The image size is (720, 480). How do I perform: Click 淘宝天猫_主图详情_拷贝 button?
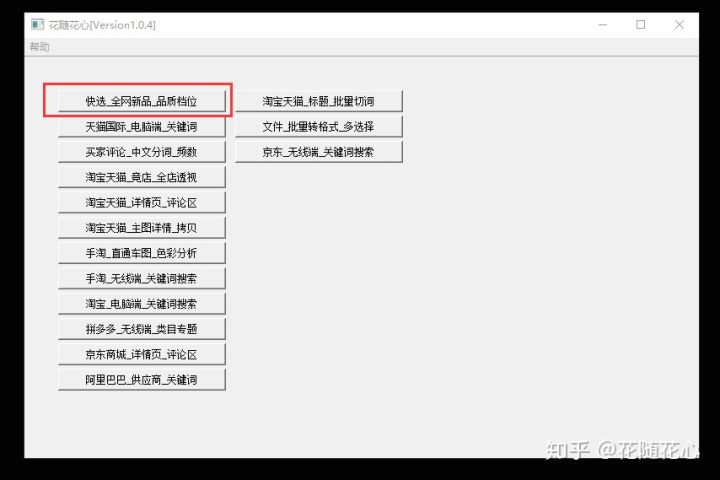tap(142, 228)
